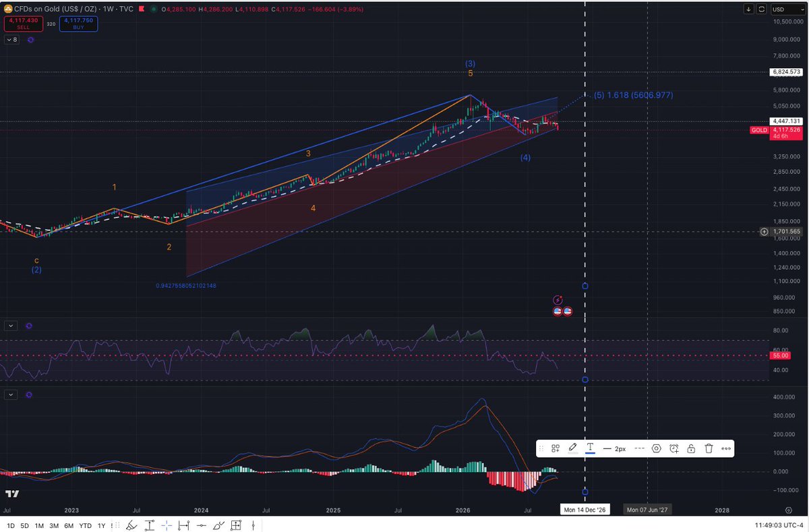The height and width of the screenshot is (532, 809).
Task: Collapse the MACD pane chevron
Action: [11, 394]
